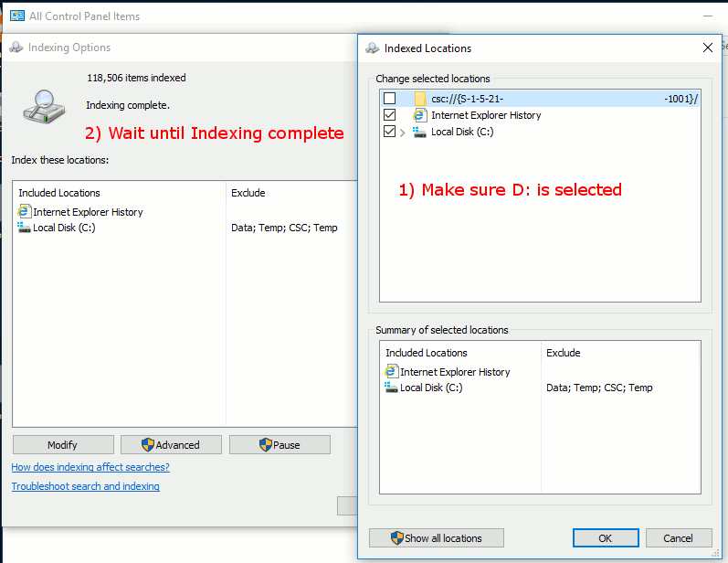
Task: Click the Indexing Options window icon
Action: (x=16, y=48)
